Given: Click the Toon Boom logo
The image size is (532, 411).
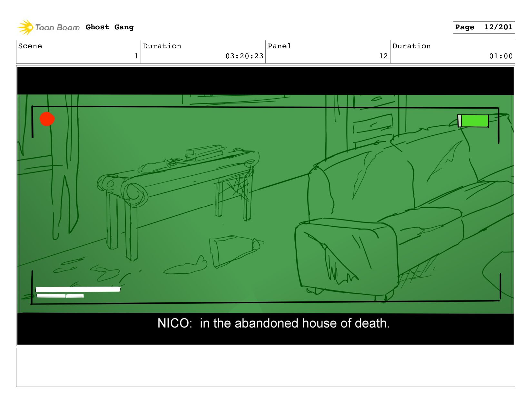Looking at the screenshot, I should 48,27.
